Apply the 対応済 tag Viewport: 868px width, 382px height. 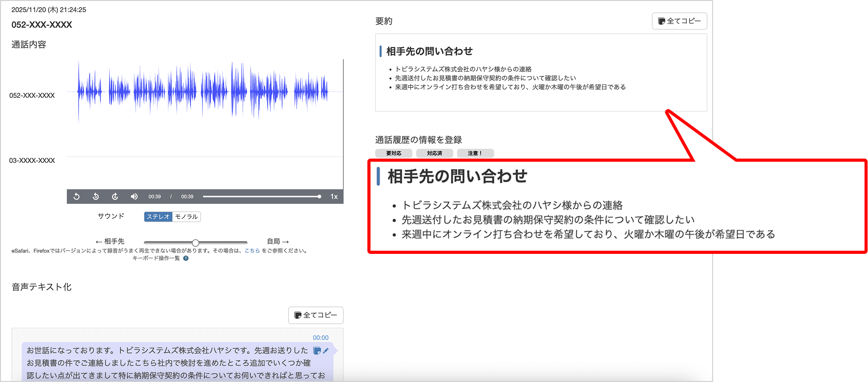(434, 153)
